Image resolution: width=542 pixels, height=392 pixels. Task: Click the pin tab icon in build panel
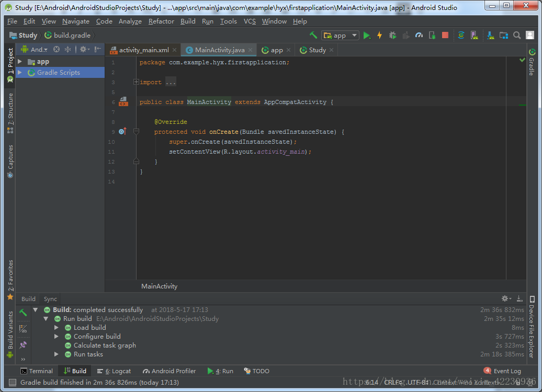pos(23,344)
